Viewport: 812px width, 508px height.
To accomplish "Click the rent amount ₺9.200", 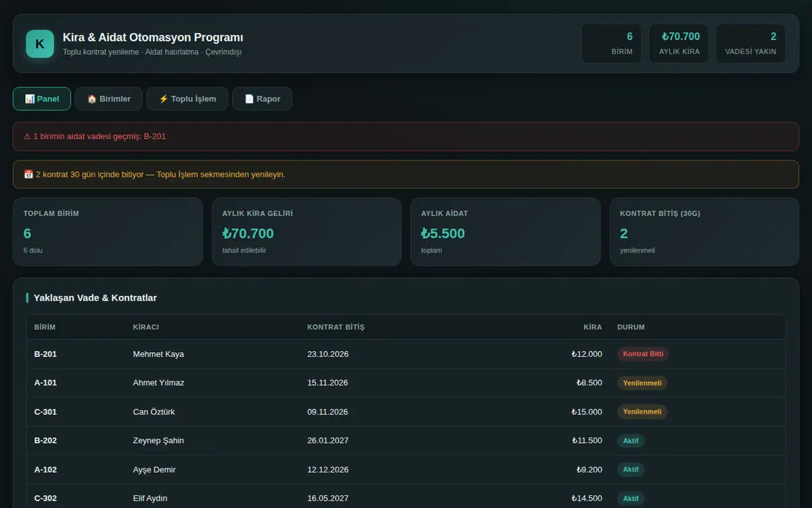I will [589, 469].
